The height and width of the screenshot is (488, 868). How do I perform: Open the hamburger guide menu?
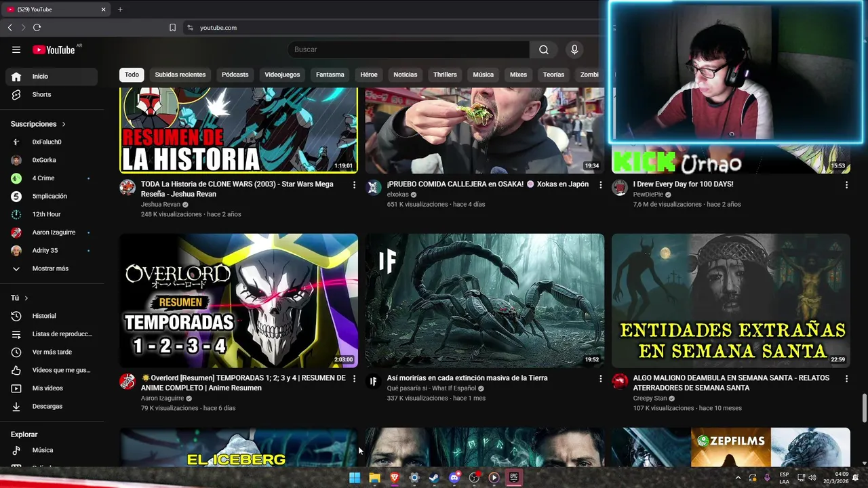tap(16, 49)
